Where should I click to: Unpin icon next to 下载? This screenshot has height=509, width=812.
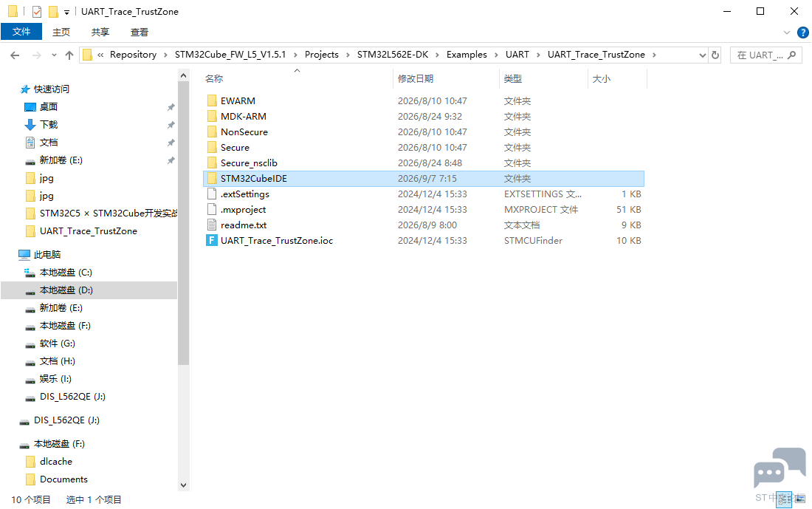[171, 125]
